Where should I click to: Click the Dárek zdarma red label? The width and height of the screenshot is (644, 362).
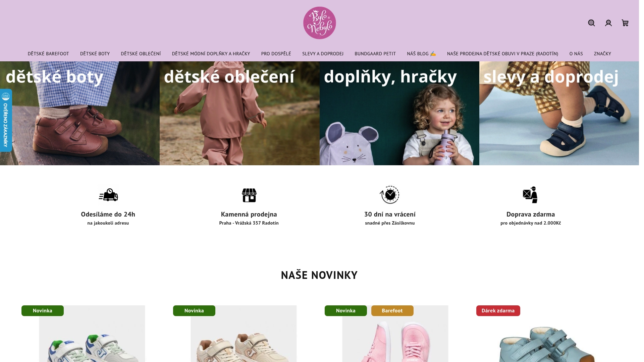498,311
